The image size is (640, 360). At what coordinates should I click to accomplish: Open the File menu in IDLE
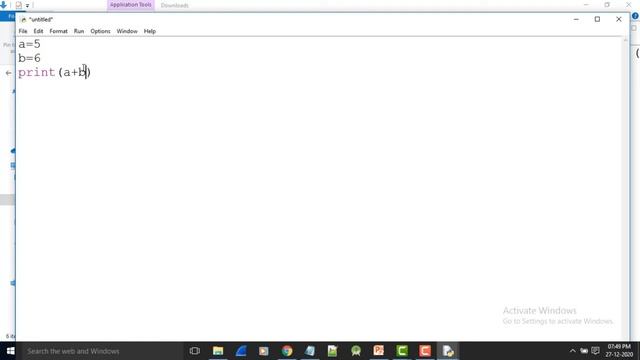[x=23, y=31]
